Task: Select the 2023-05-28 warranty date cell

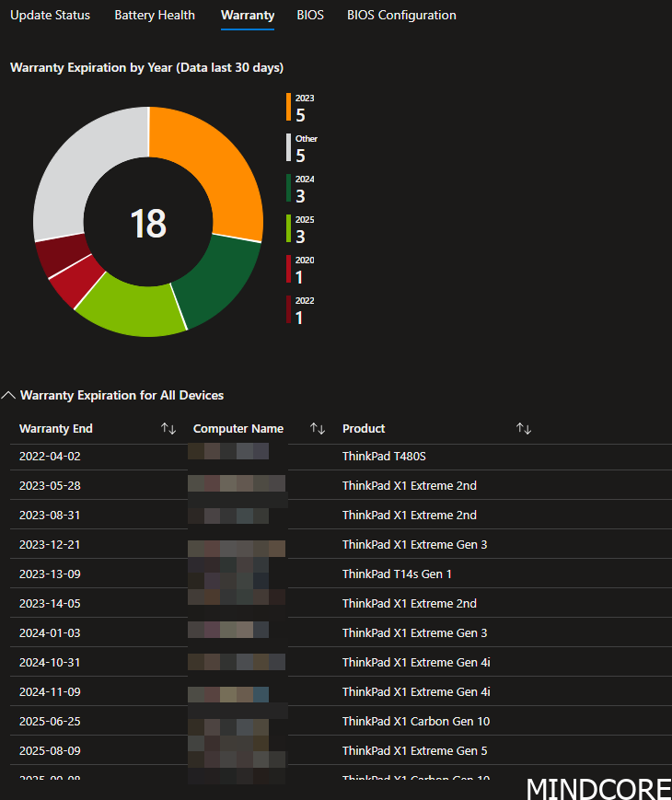Action: (x=50, y=486)
